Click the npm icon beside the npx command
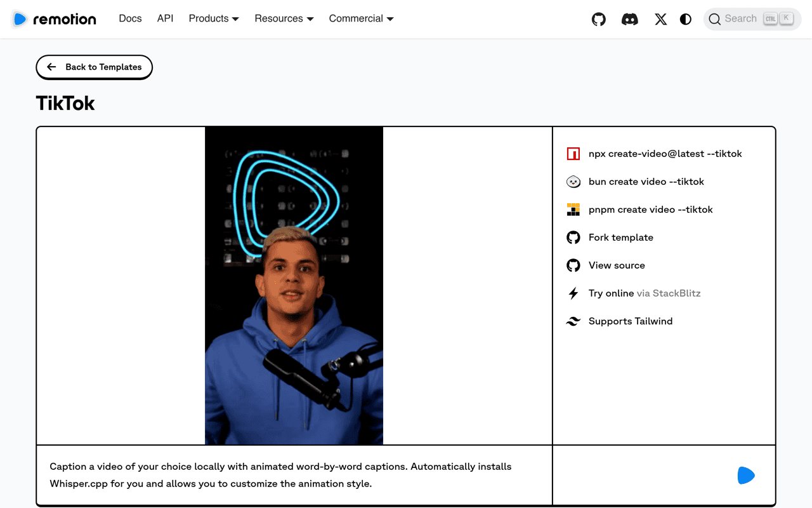 [573, 154]
